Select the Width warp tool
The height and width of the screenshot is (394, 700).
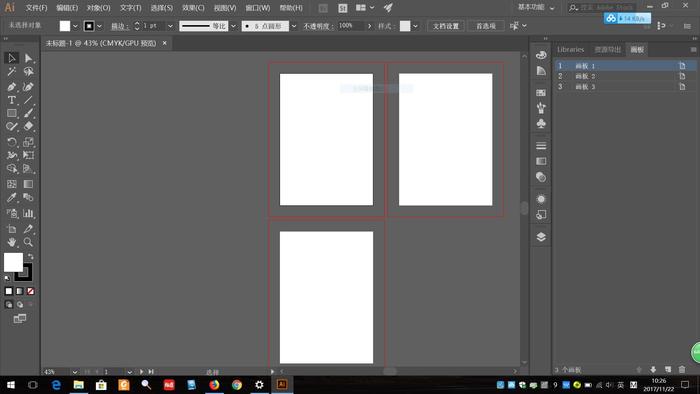pyautogui.click(x=12, y=155)
